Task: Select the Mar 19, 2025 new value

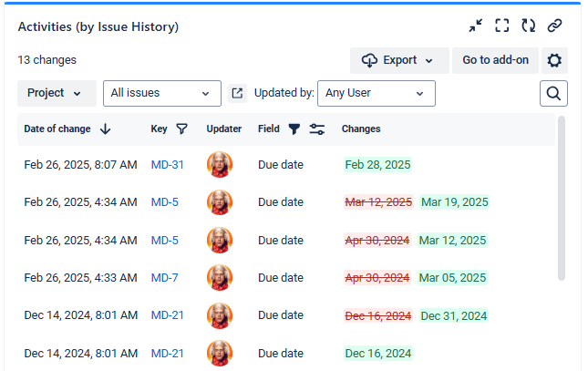Action: 455,202
